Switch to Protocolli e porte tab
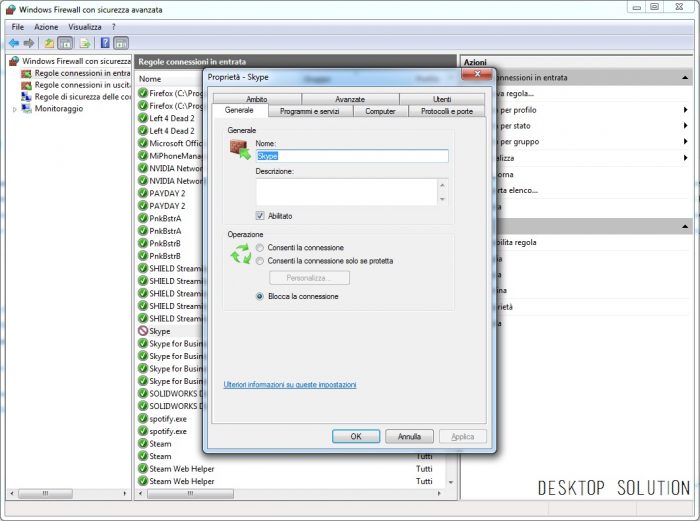This screenshot has width=700, height=521. (447, 111)
